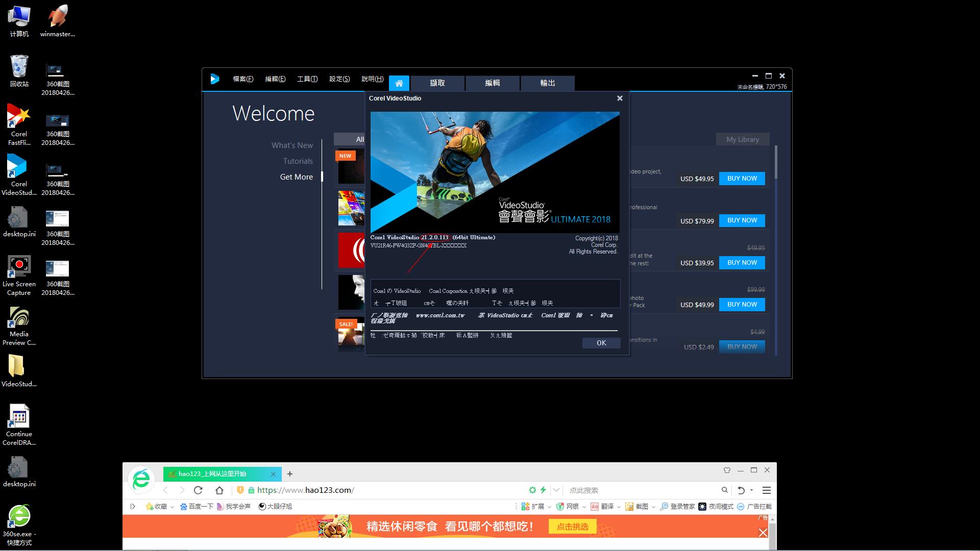Open What's New in Welcome sidebar

[292, 145]
